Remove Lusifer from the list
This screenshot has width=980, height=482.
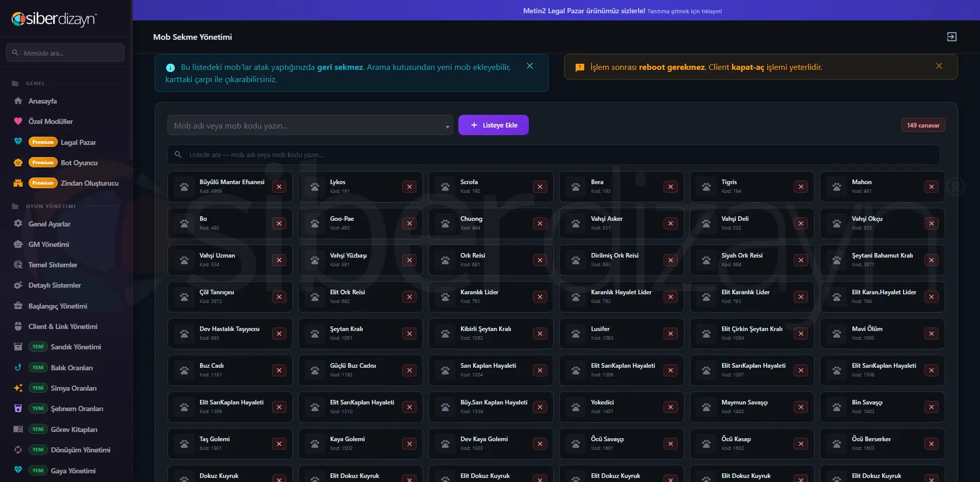pos(670,334)
